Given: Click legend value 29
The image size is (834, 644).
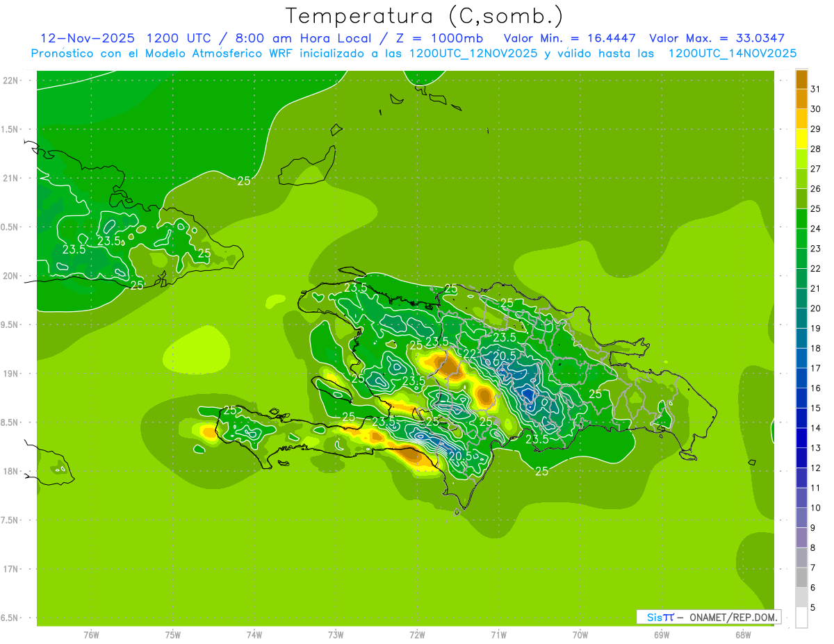Looking at the screenshot, I should point(815,129).
